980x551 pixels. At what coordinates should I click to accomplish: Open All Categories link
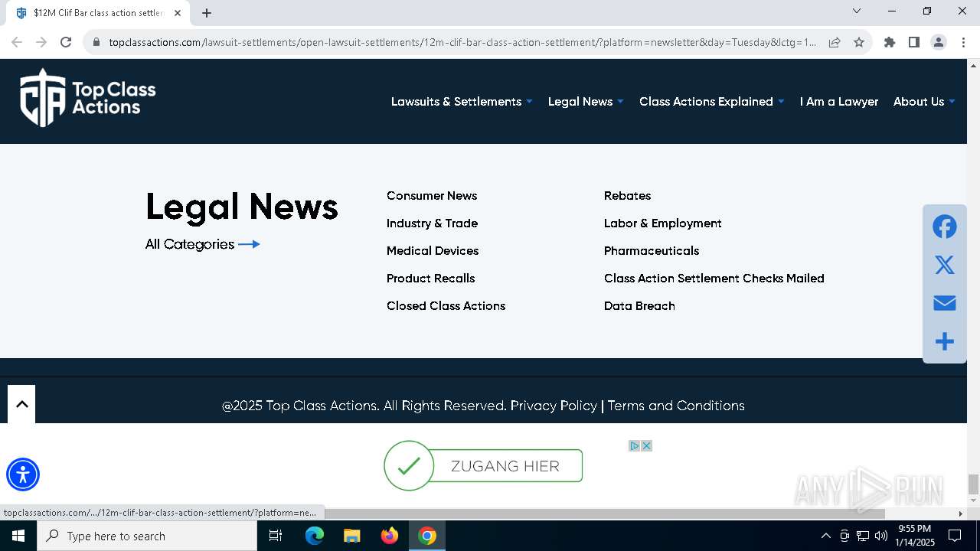(x=203, y=244)
